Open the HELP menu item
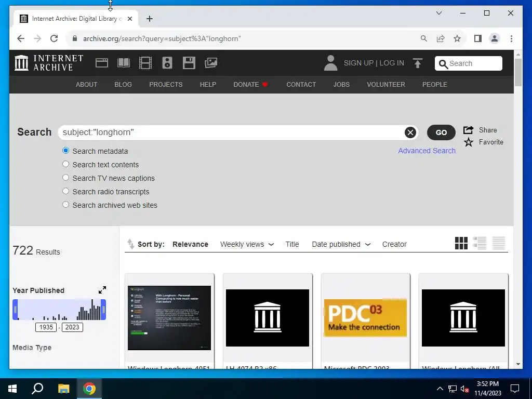The width and height of the screenshot is (532, 399). pyautogui.click(x=208, y=85)
